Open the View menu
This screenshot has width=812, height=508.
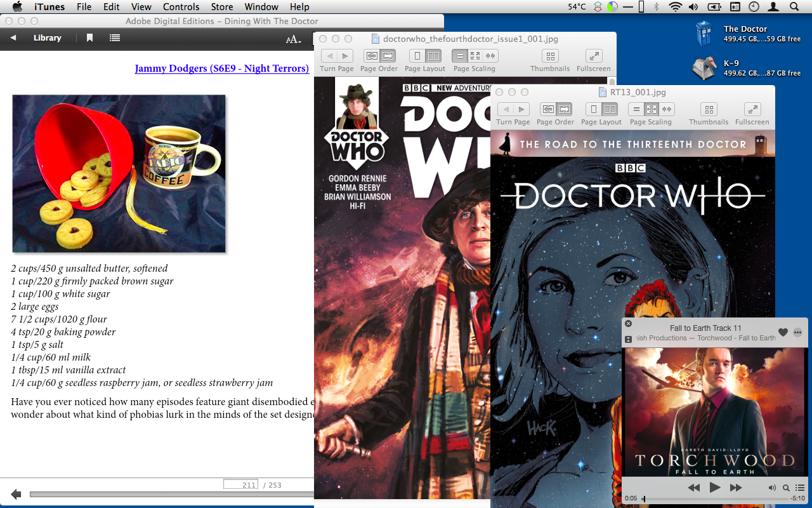pos(141,7)
